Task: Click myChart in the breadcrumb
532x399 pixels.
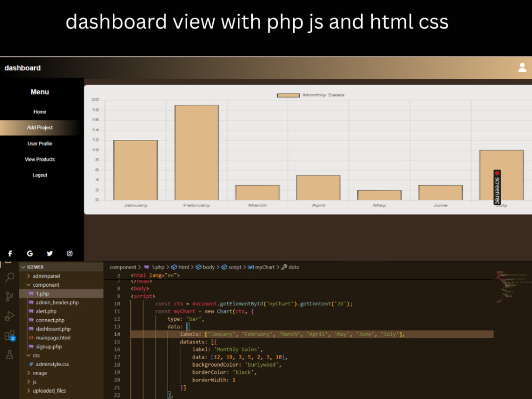Action: click(x=264, y=267)
